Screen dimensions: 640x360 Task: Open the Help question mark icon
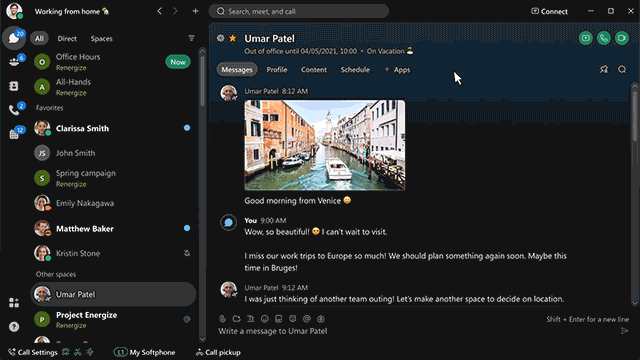point(14,327)
